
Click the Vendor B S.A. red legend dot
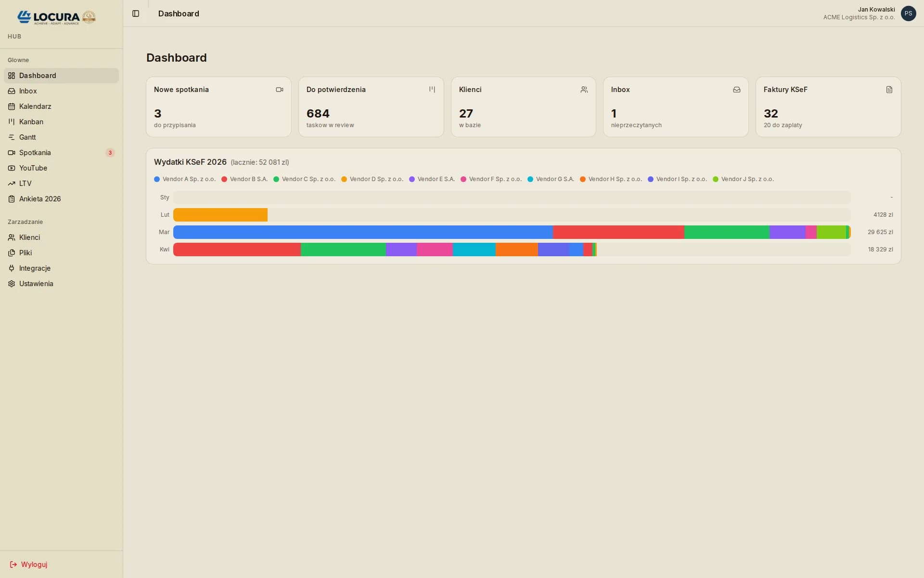coord(224,179)
